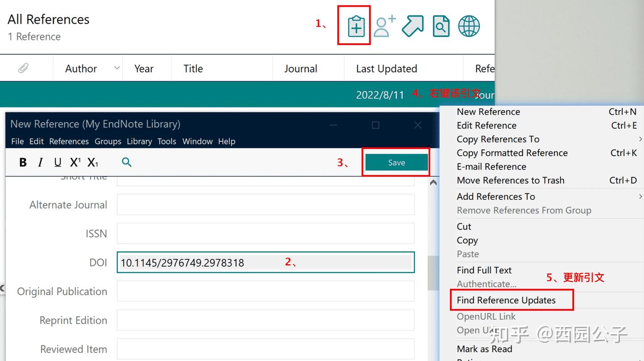Click the magnifier search icon in editor toolbar

click(127, 162)
